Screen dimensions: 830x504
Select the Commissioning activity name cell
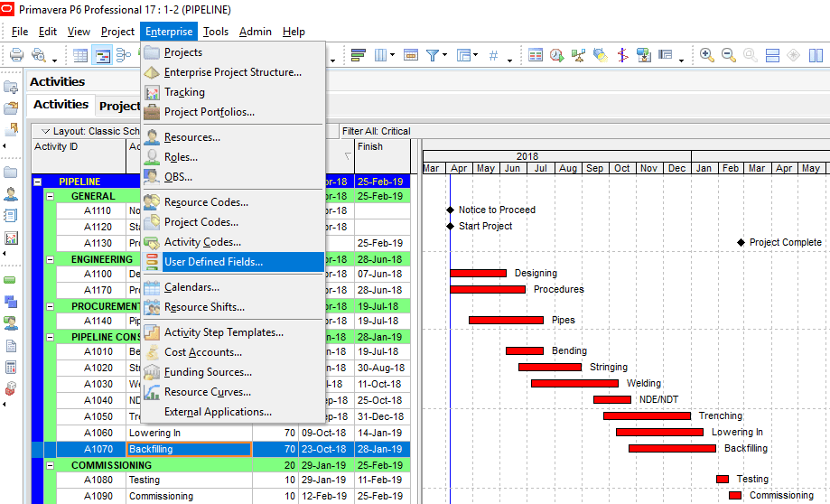pyautogui.click(x=189, y=497)
